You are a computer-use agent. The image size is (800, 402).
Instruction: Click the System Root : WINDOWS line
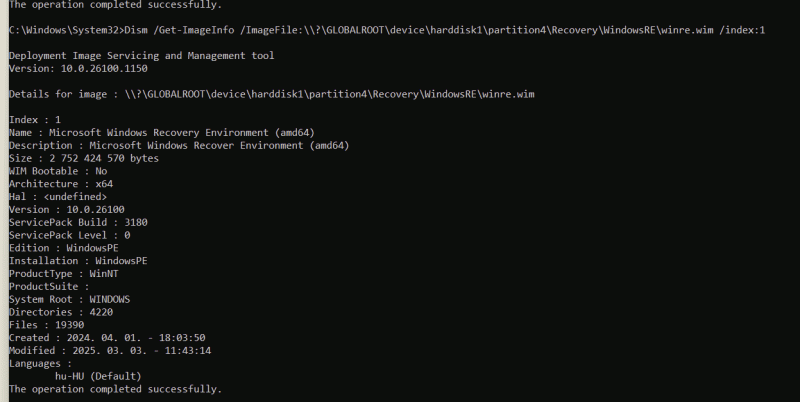(x=69, y=299)
